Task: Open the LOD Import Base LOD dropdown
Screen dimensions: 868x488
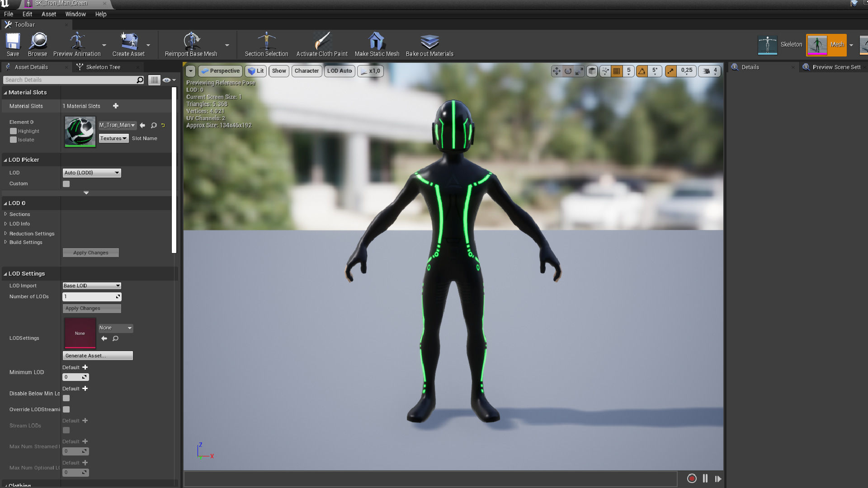Action: (92, 286)
